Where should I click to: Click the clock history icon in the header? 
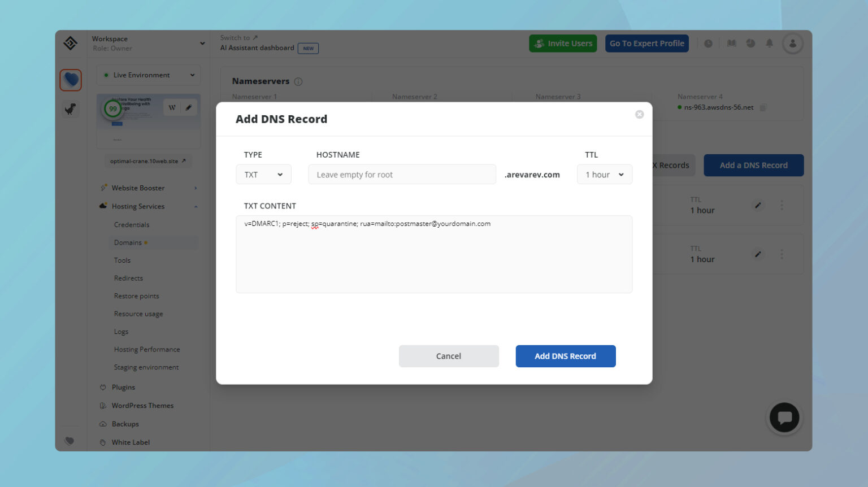tap(708, 43)
